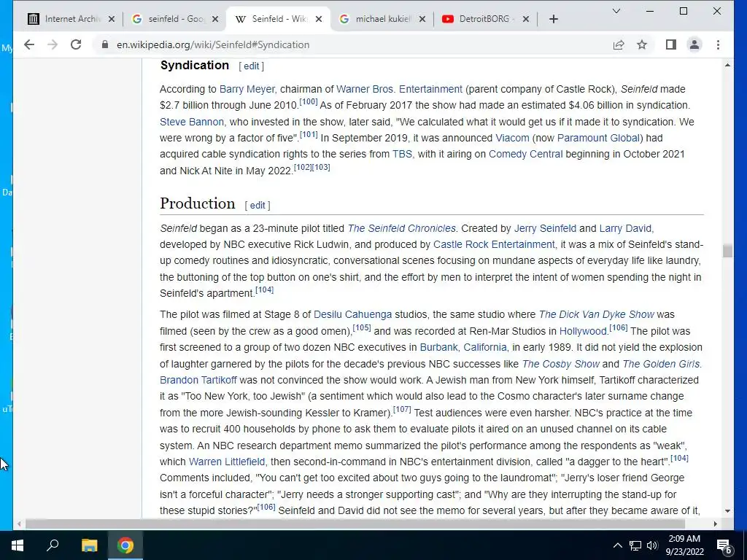Bookmark this page with the star icon
Viewport: 747px width, 560px height.
(642, 44)
